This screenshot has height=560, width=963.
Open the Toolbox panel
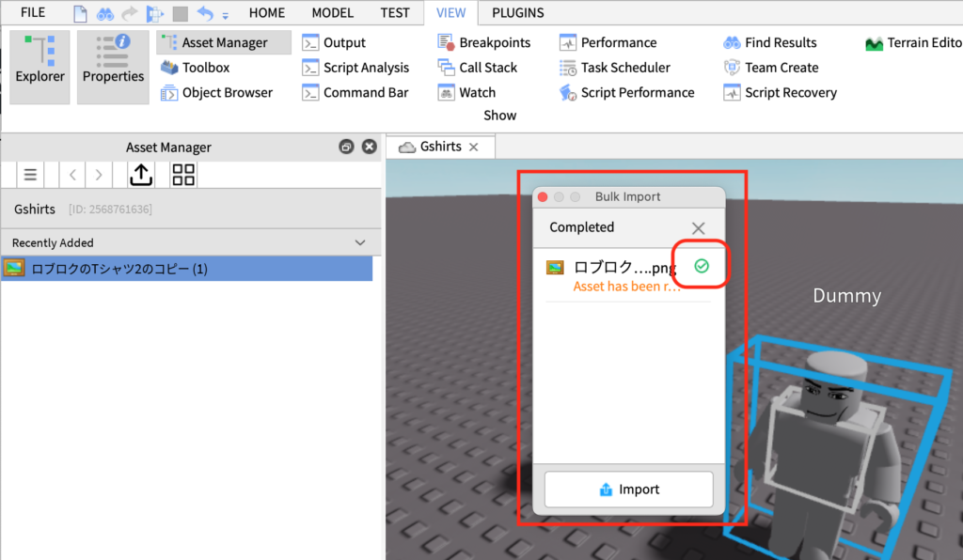196,68
